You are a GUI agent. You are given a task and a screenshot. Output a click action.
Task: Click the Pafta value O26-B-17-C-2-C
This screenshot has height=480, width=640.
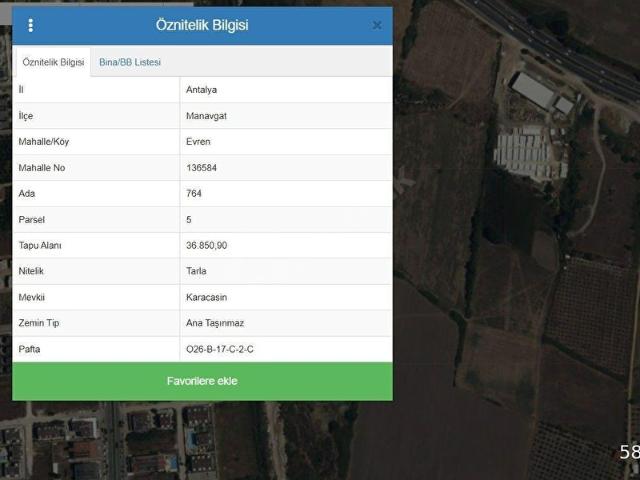tap(220, 349)
